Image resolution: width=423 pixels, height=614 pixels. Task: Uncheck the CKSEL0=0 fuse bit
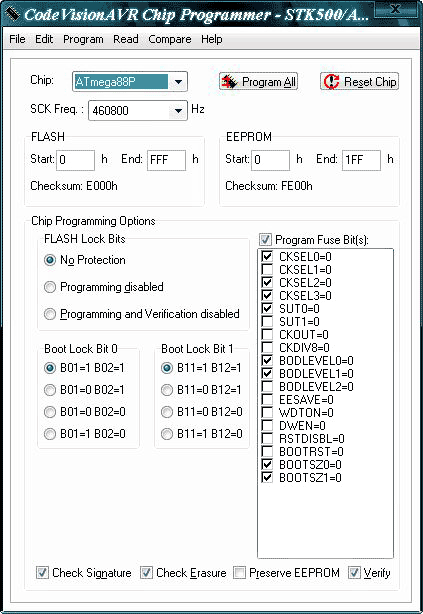pyautogui.click(x=267, y=256)
